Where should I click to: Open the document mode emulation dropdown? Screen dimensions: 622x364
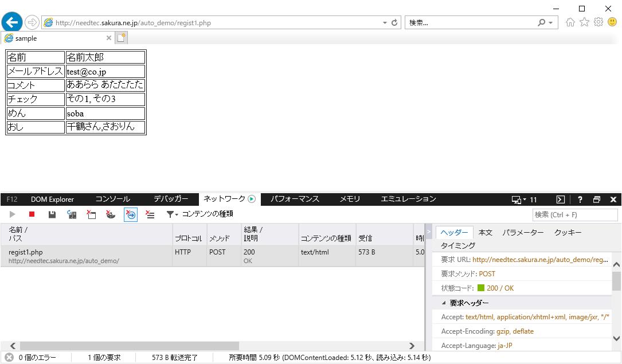pos(524,199)
